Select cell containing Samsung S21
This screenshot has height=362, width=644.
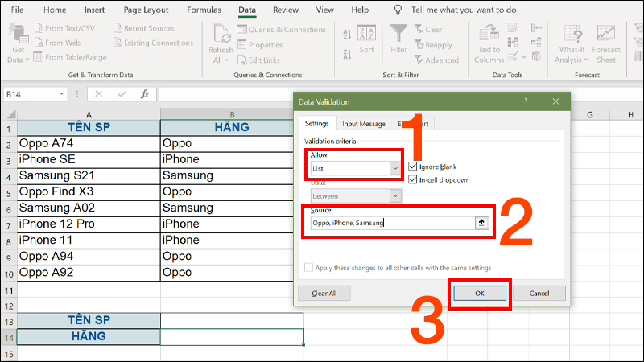pyautogui.click(x=89, y=175)
